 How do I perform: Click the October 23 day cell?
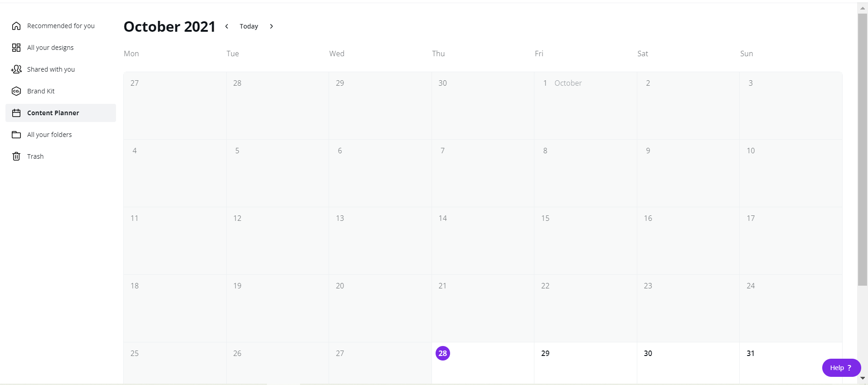click(688, 308)
